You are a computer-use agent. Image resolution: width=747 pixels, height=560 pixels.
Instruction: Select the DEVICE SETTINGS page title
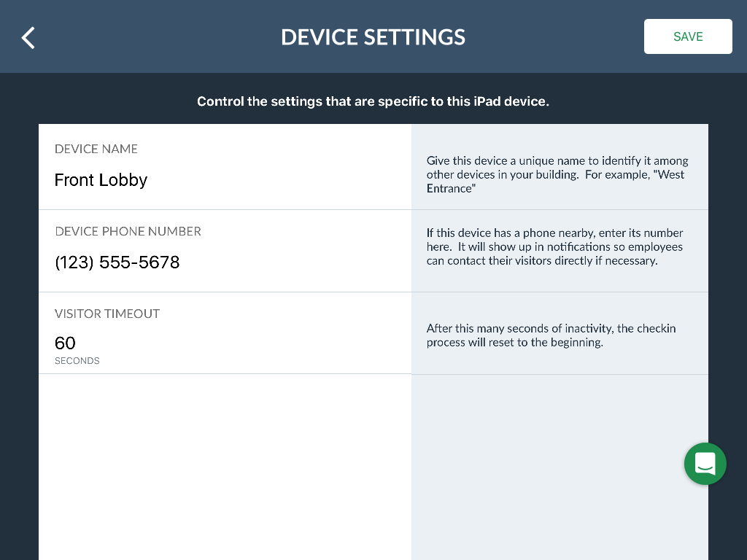click(x=373, y=37)
